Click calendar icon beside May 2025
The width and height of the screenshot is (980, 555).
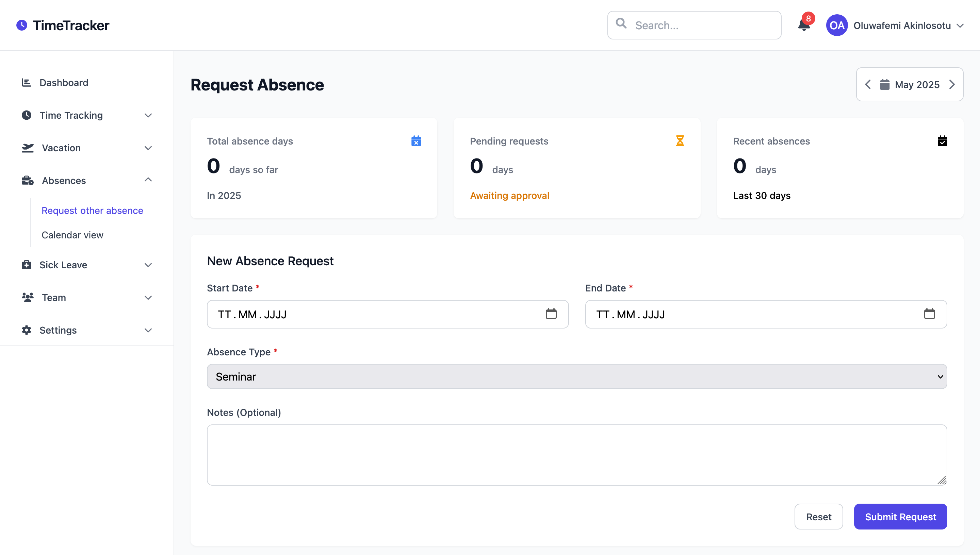(x=885, y=84)
